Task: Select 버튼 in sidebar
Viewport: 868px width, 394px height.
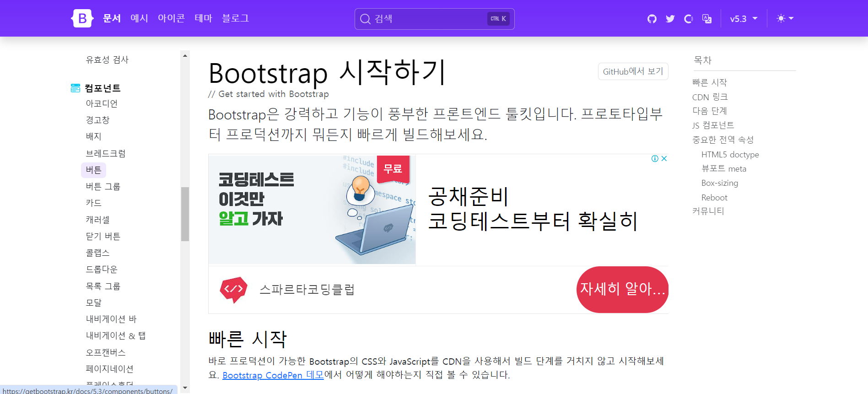Action: point(93,170)
